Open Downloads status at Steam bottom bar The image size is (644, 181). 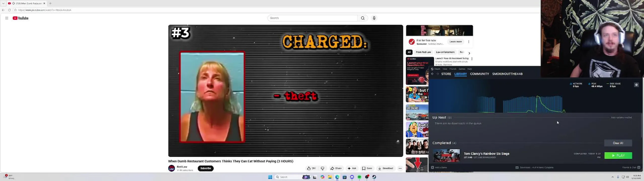534,167
